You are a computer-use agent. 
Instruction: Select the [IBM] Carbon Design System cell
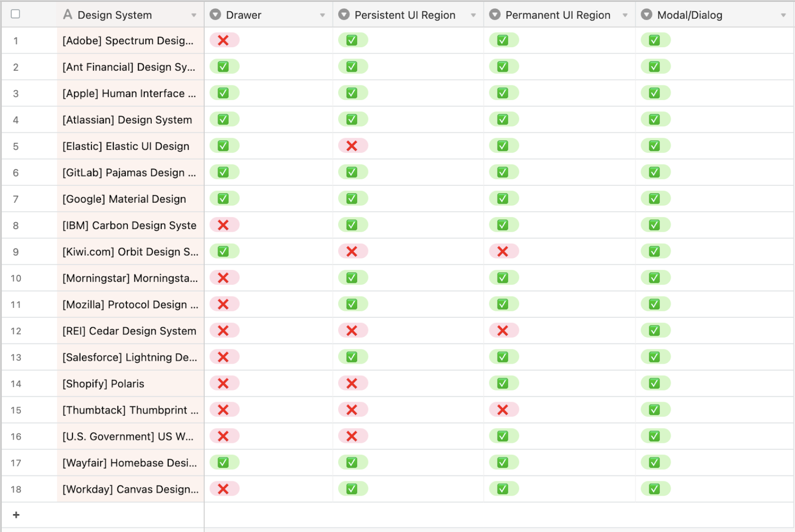[x=131, y=225]
